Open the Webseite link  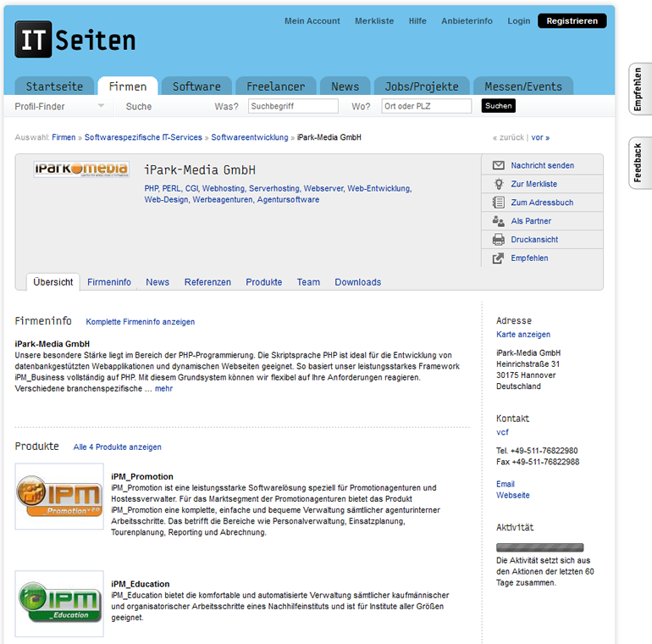pos(512,495)
